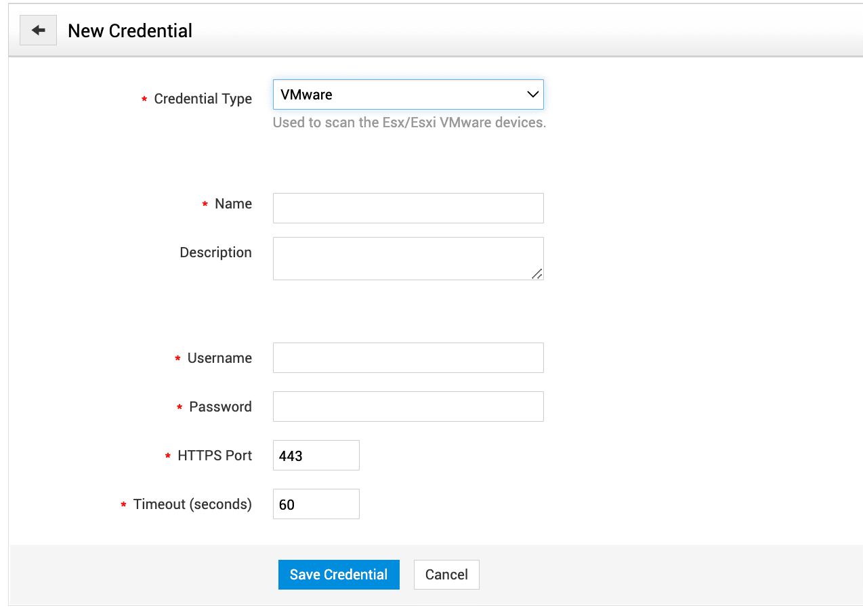This screenshot has width=863, height=616.
Task: Select the Username text field
Action: (x=408, y=358)
